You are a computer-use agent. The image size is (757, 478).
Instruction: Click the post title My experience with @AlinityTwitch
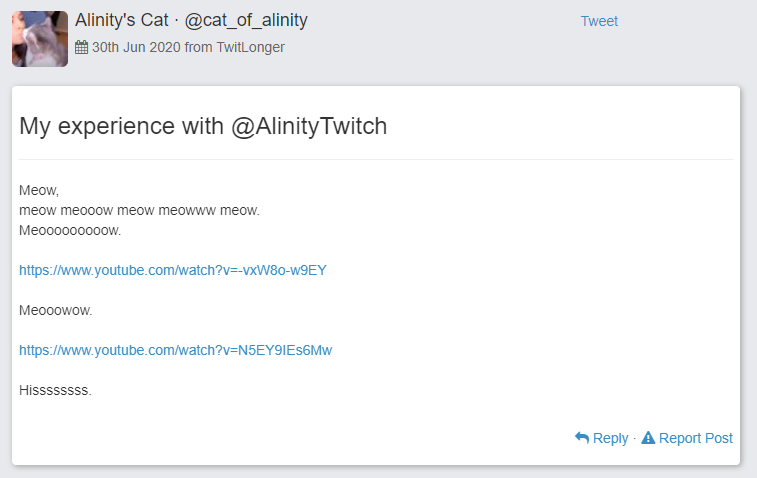click(203, 126)
